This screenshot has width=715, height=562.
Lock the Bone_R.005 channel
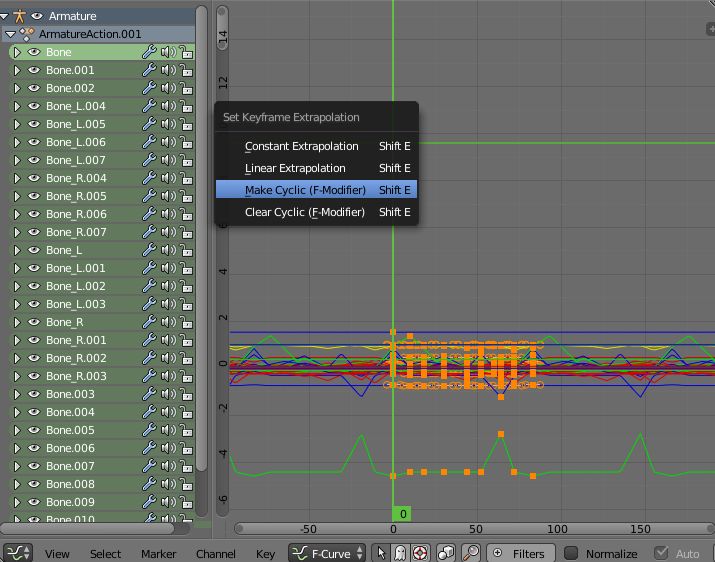tap(186, 196)
